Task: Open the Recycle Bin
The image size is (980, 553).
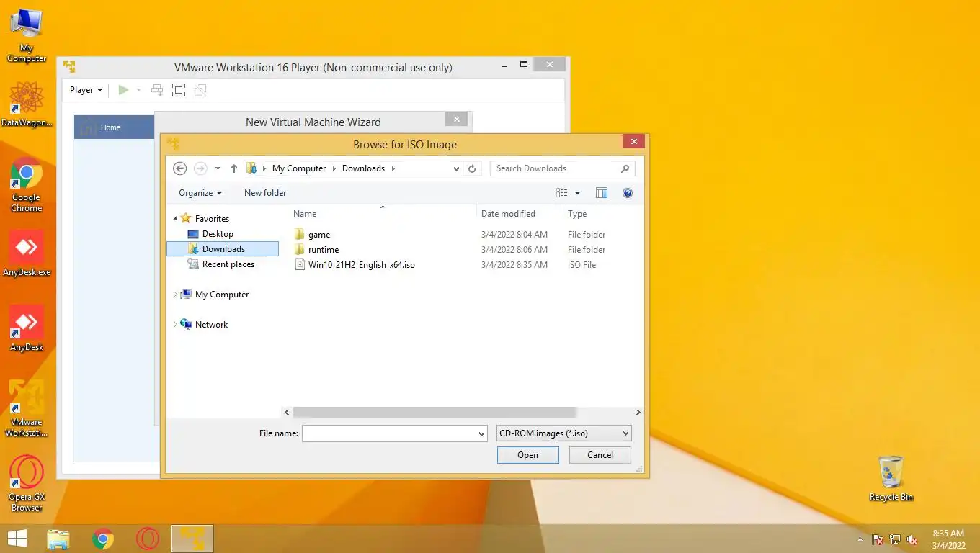Action: click(x=891, y=479)
